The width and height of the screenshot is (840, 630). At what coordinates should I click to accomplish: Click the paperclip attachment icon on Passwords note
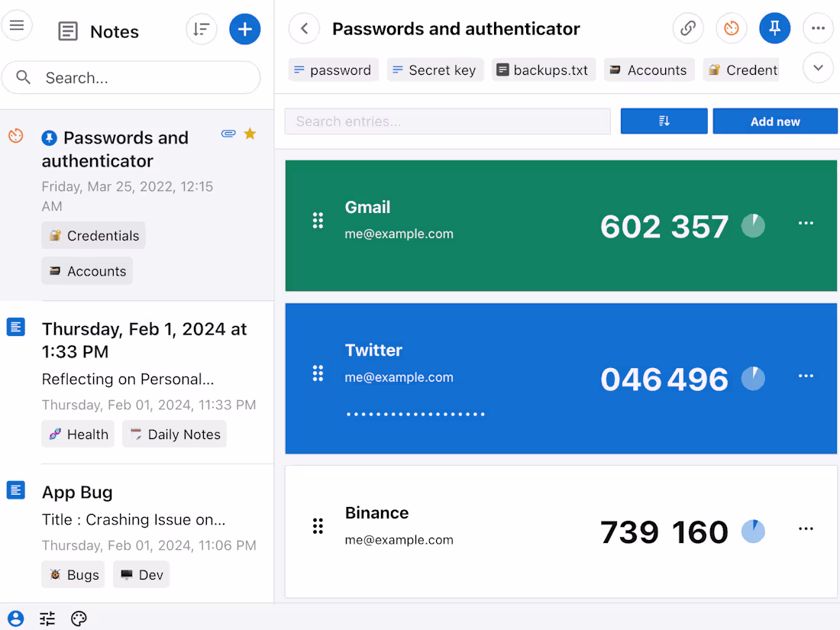(x=228, y=133)
